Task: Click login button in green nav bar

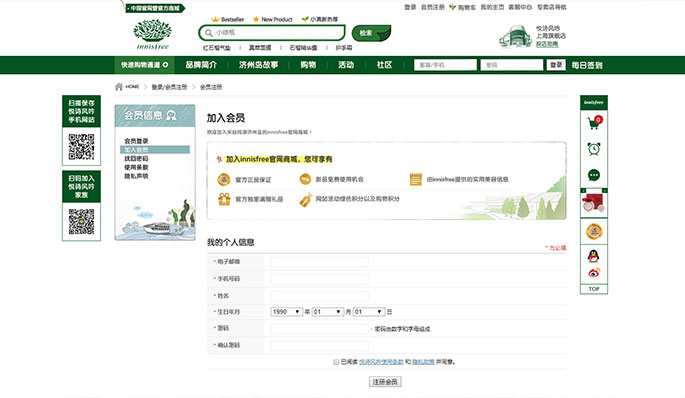Action: tap(556, 65)
